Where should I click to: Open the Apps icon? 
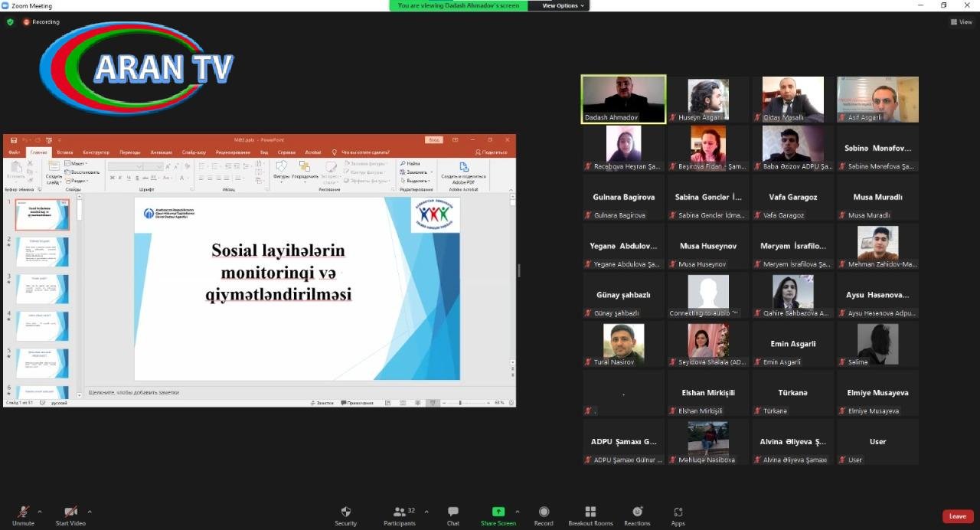(678, 512)
